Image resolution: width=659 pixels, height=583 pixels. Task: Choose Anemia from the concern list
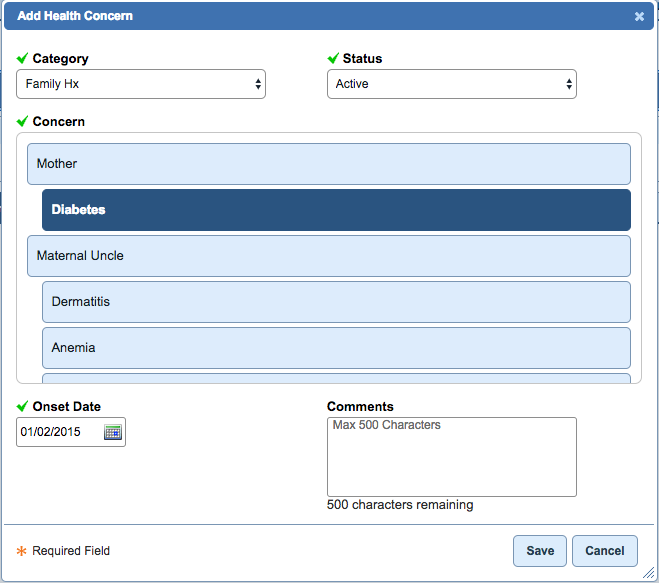click(336, 348)
